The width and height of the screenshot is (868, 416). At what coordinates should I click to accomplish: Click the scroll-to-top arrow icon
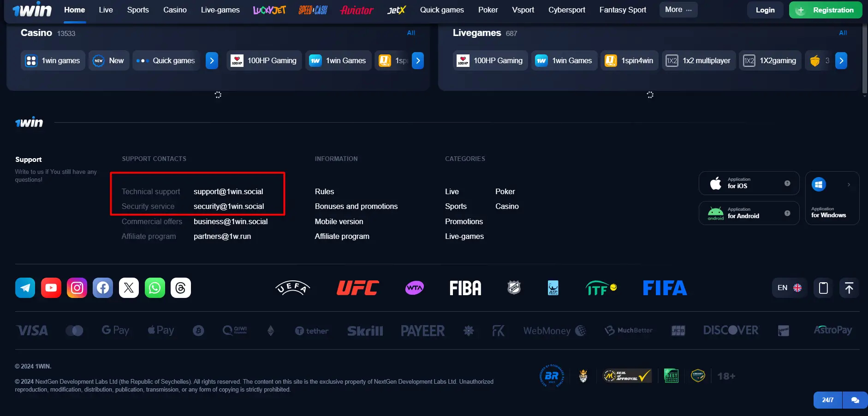[x=849, y=288]
